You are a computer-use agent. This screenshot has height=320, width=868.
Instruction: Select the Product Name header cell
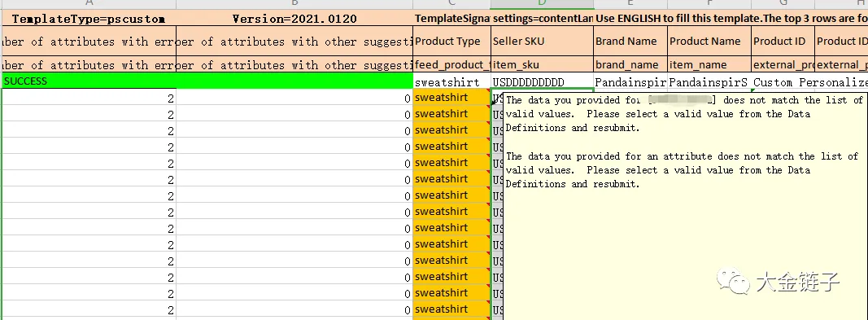tap(709, 41)
